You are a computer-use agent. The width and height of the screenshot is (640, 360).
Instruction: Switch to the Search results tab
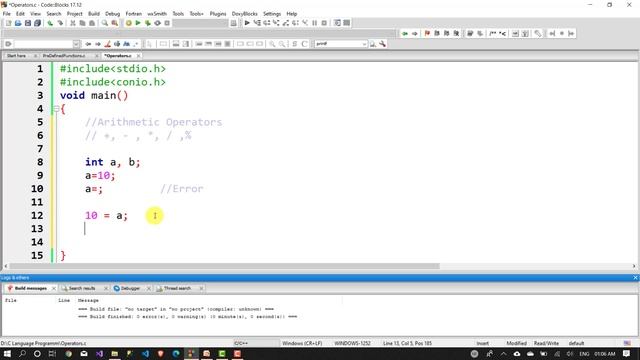tap(82, 288)
